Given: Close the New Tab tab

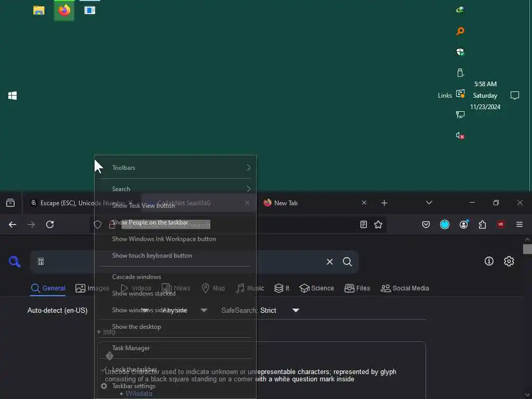Looking at the screenshot, I should [364, 203].
